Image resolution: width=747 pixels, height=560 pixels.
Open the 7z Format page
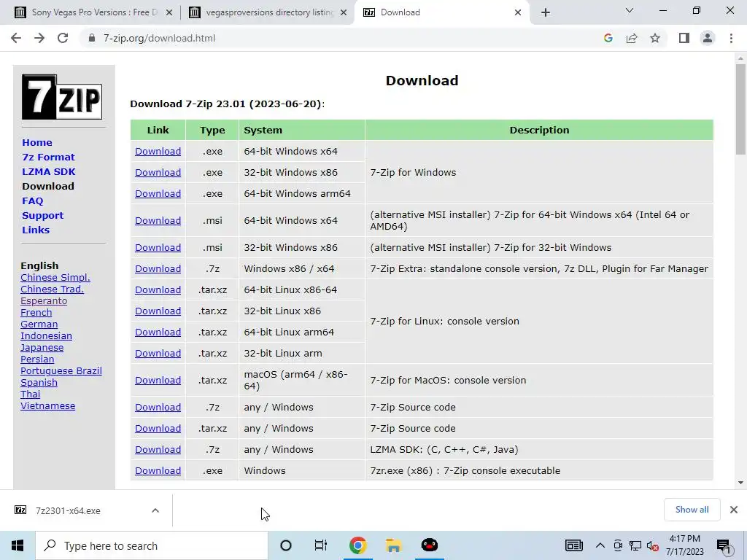click(x=49, y=157)
